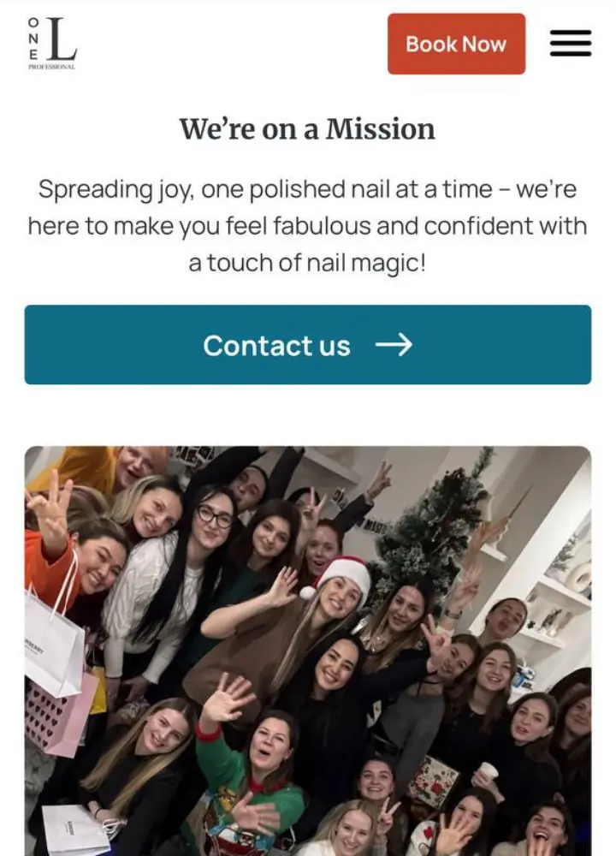
Task: Tap the Book Now button
Action: point(456,44)
